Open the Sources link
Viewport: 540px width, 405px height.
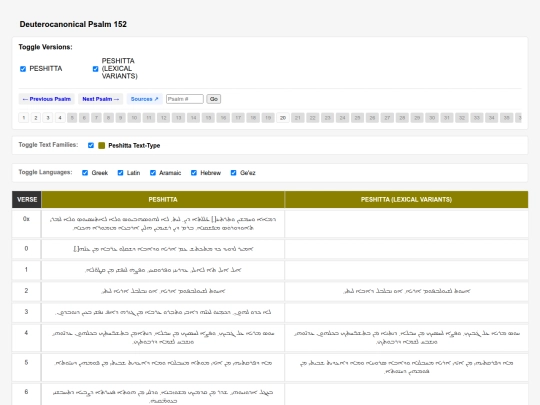click(145, 99)
